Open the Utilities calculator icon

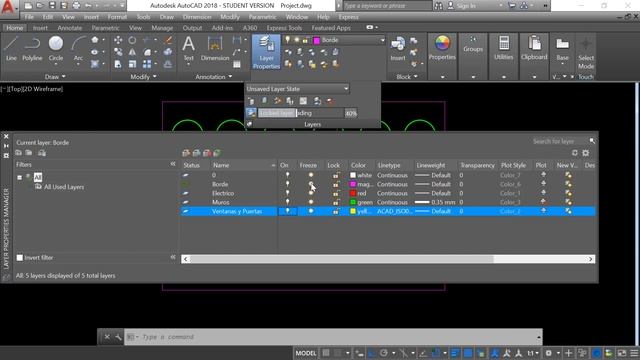coord(504,48)
